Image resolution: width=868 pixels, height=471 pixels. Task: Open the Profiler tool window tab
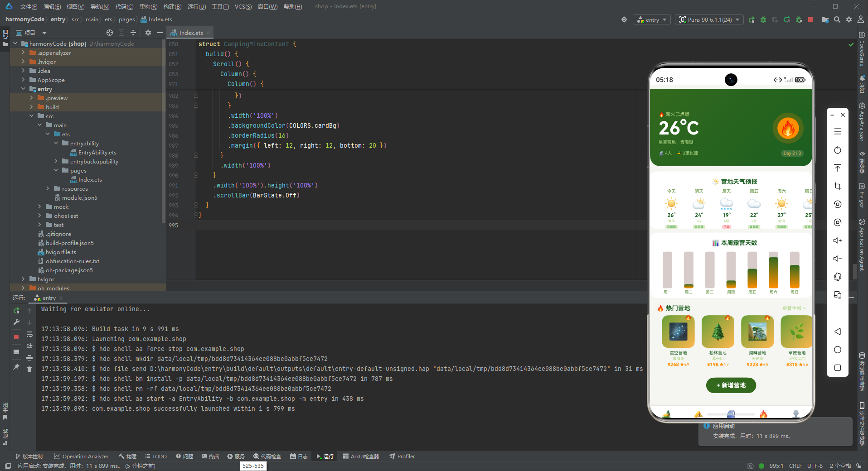pyautogui.click(x=402, y=457)
